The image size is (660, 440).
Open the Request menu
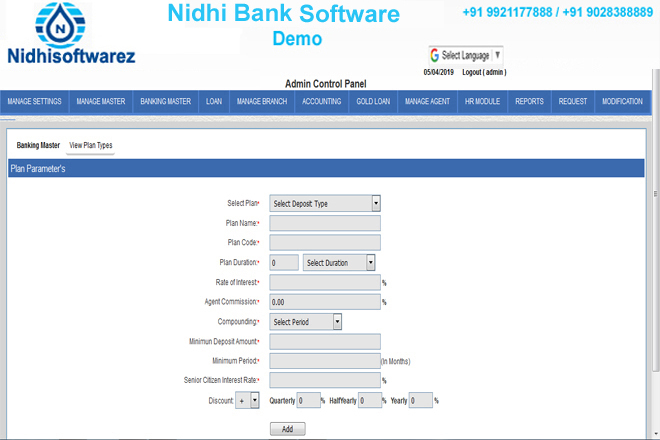pos(572,101)
